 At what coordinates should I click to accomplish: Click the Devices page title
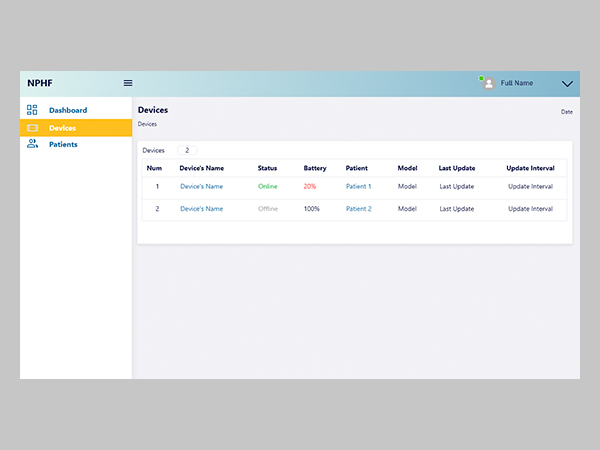[x=153, y=110]
